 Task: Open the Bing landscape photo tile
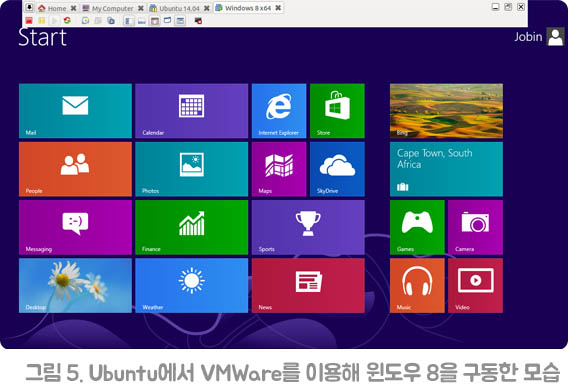pyautogui.click(x=446, y=111)
